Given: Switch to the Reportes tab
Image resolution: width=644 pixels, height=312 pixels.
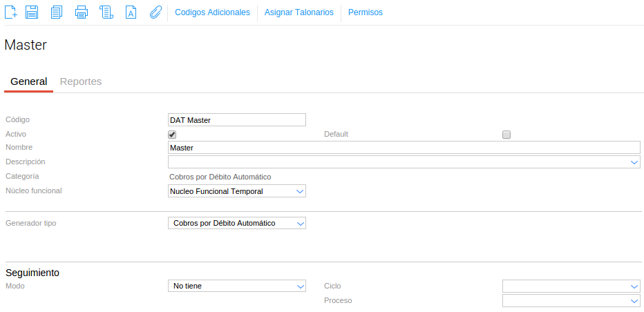Looking at the screenshot, I should pos(81,81).
